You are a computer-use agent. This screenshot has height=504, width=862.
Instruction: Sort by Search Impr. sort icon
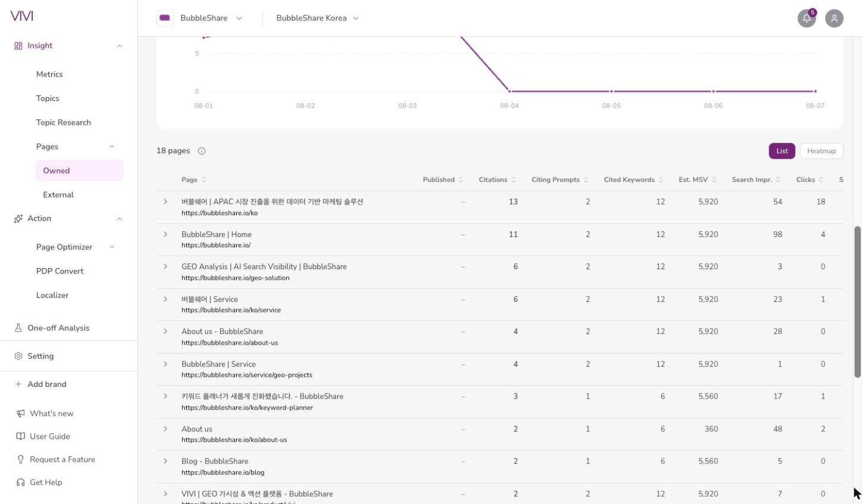[x=778, y=180]
